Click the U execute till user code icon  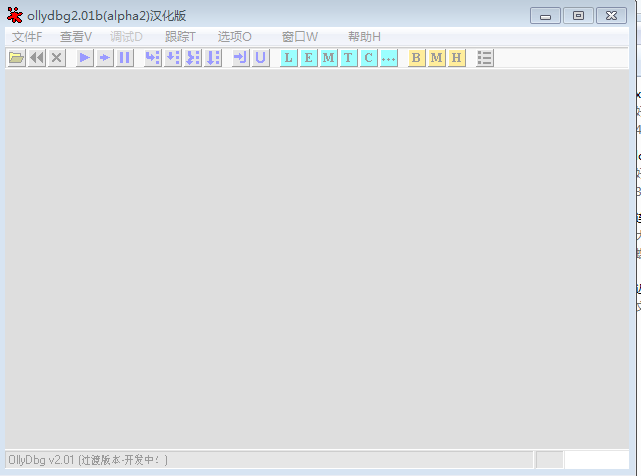tap(260, 58)
